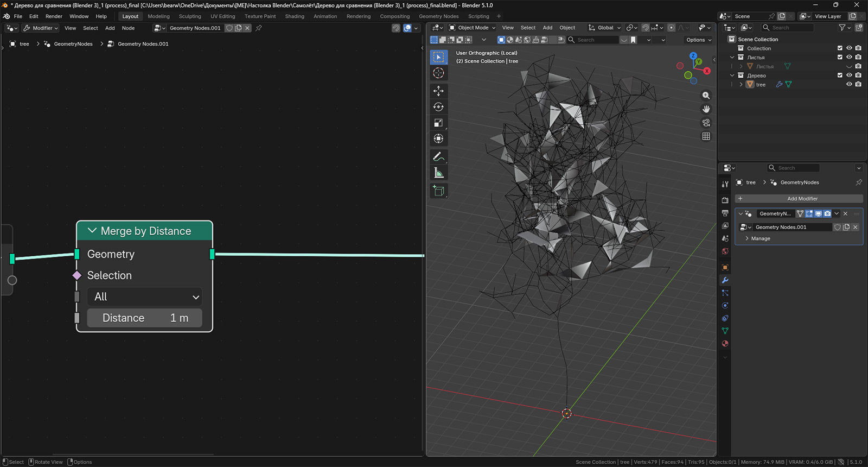Click the Distance value field
Screen dimensions: 868x467
144,318
